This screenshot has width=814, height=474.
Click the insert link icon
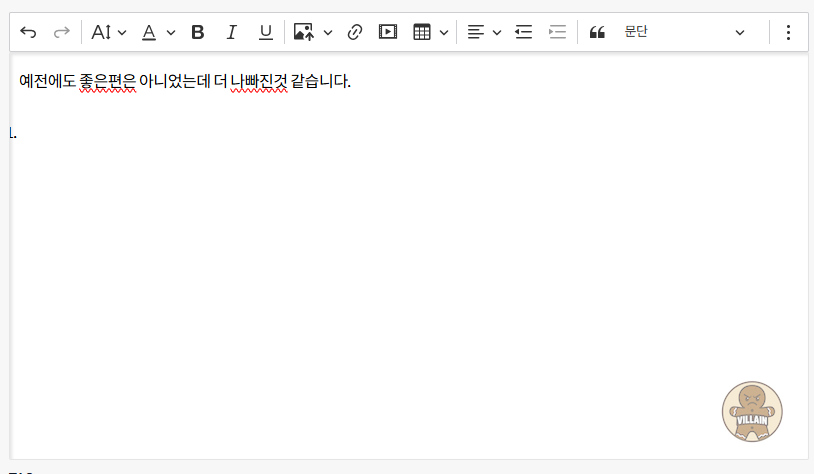354,33
